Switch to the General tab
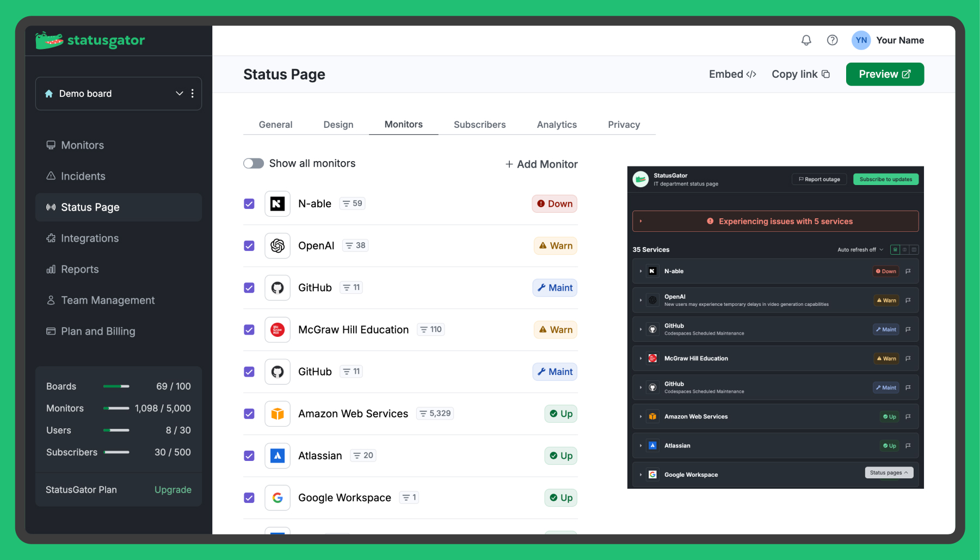Image resolution: width=980 pixels, height=560 pixels. click(275, 125)
